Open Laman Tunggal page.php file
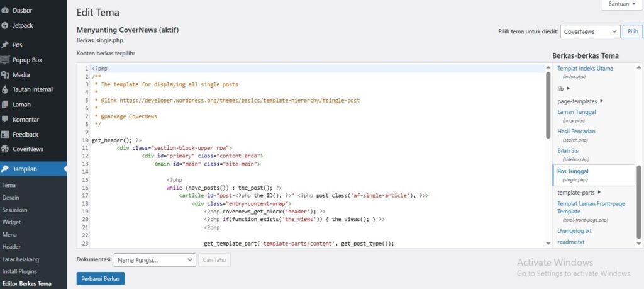 point(577,112)
